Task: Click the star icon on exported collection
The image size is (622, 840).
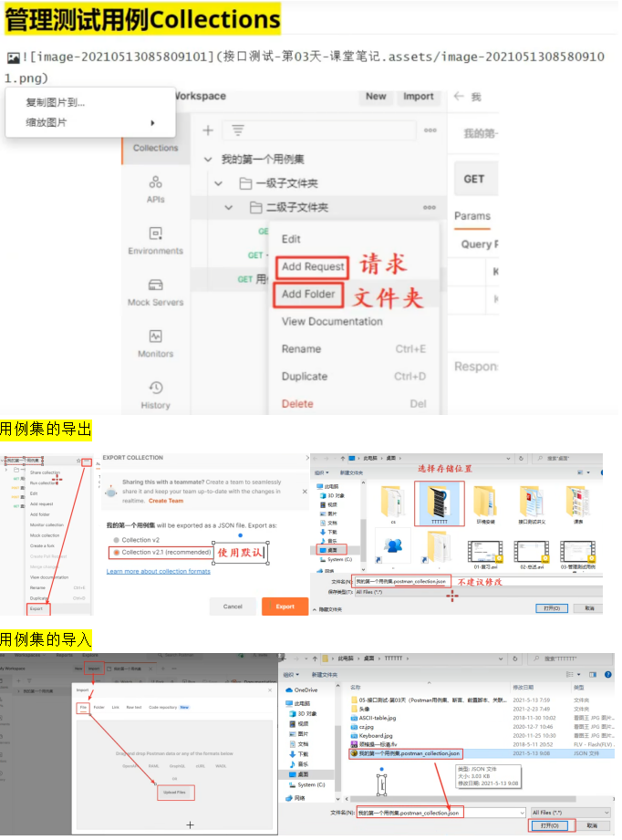Action: tap(78, 461)
